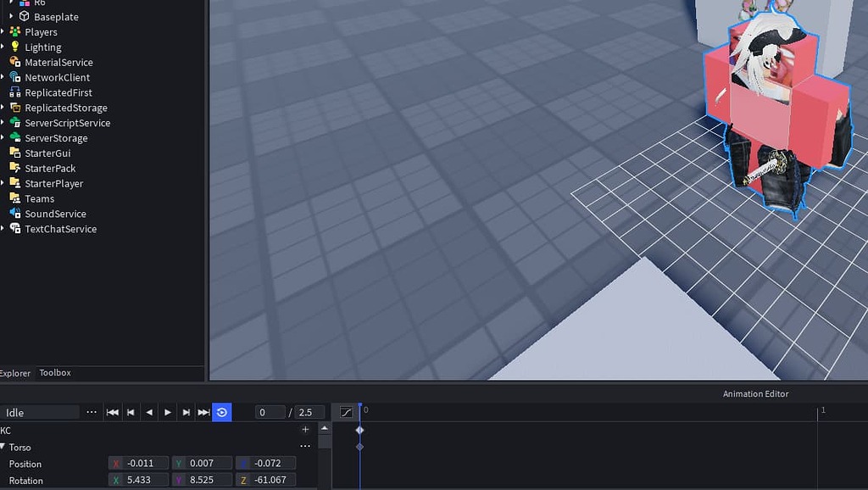Image resolution: width=868 pixels, height=490 pixels.
Task: Click the animation length field showing 2.5
Action: 310,411
